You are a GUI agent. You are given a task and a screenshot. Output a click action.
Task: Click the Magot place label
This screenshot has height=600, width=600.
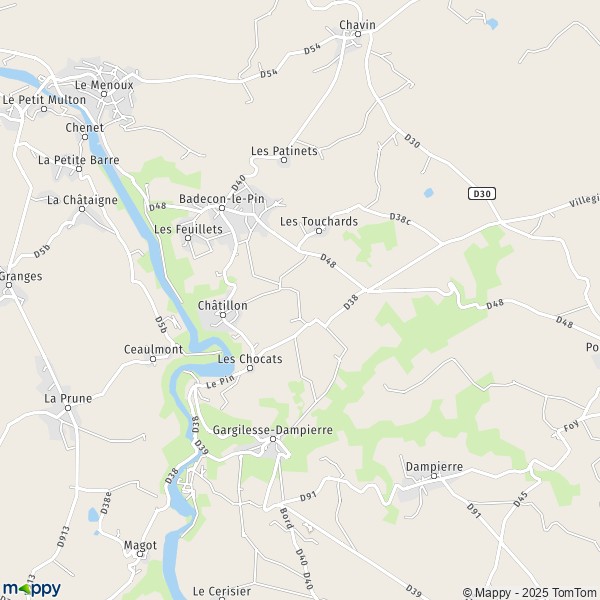point(140,545)
